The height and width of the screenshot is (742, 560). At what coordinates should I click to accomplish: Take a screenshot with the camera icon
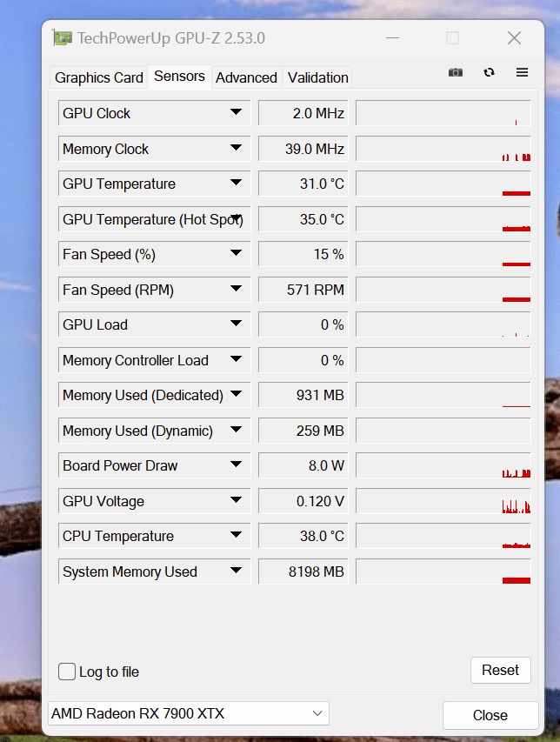point(456,72)
